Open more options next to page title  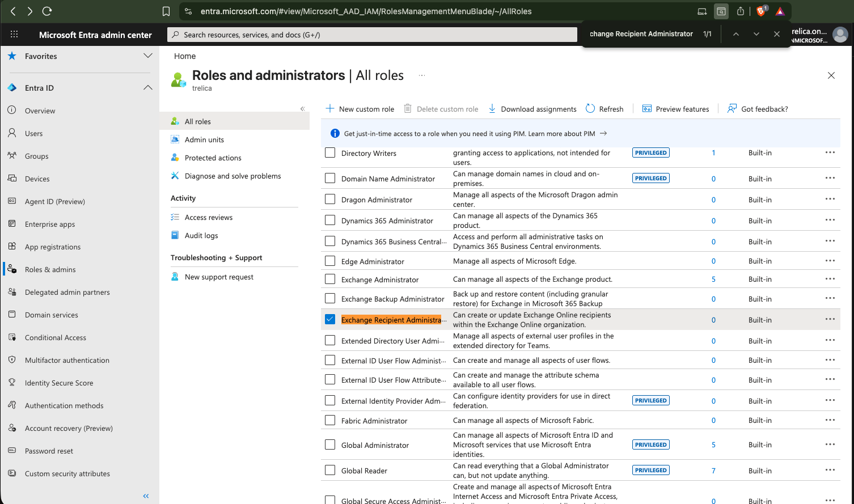coord(422,75)
